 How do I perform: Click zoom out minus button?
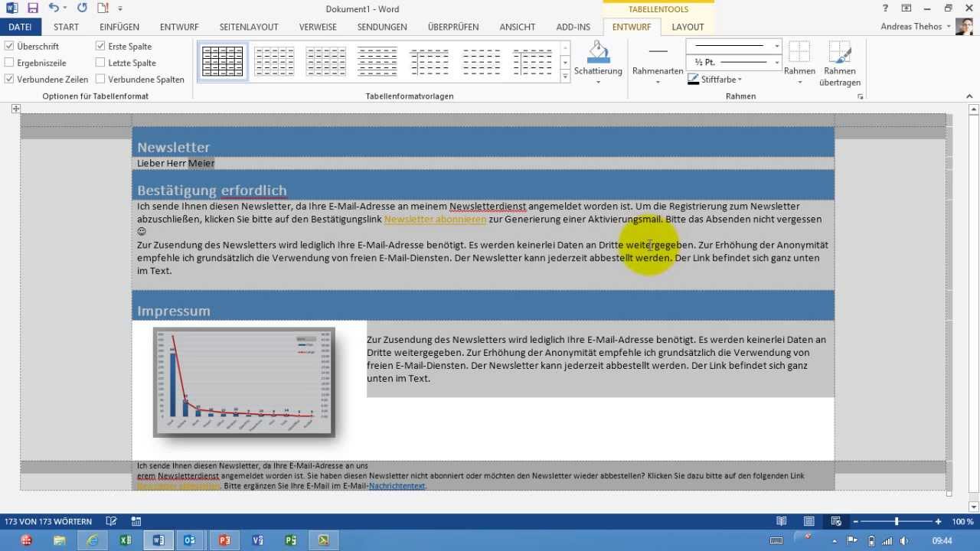pyautogui.click(x=855, y=521)
